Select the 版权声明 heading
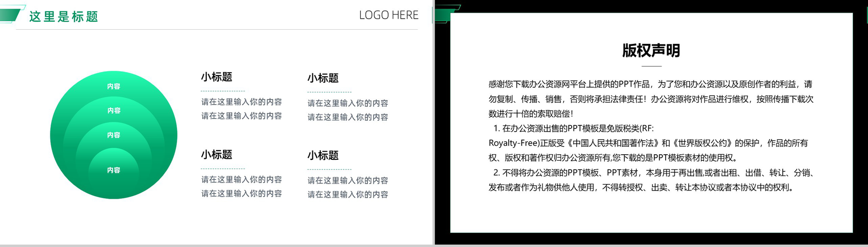This screenshot has height=247, width=868. pos(651,50)
